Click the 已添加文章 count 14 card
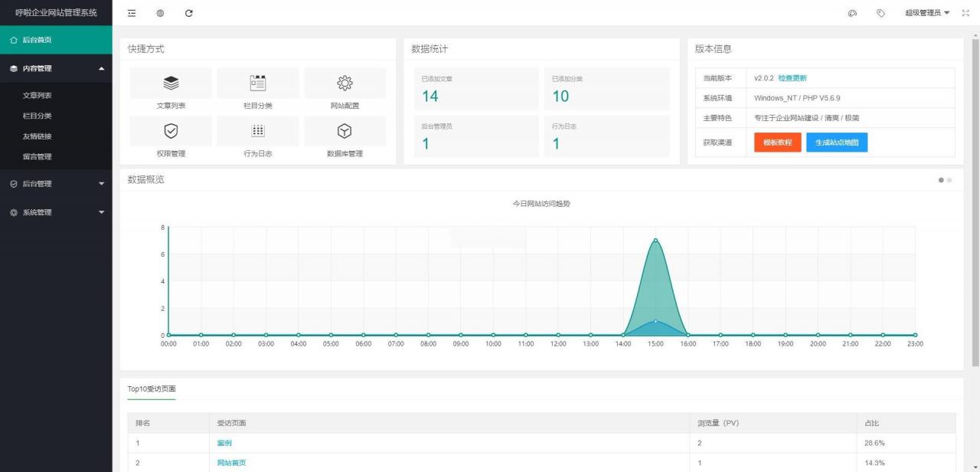 [476, 89]
